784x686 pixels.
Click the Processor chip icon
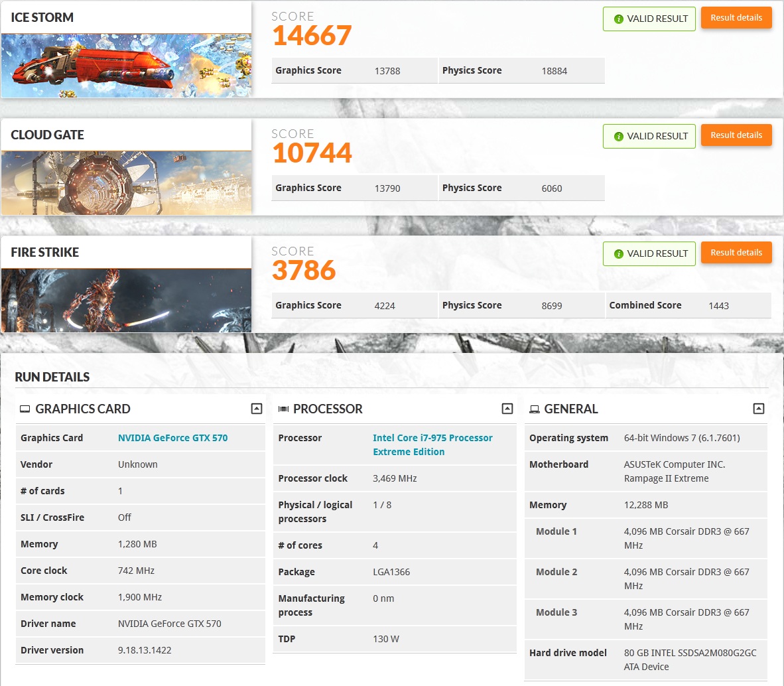tap(283, 409)
